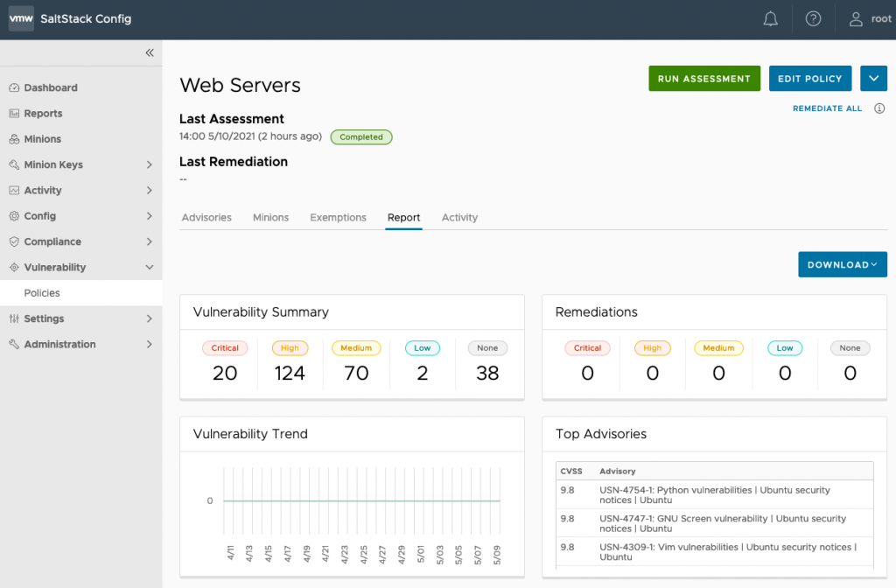Open dropdown arrow beside Edit Policy
This screenshot has width=896, height=588.
point(873,79)
